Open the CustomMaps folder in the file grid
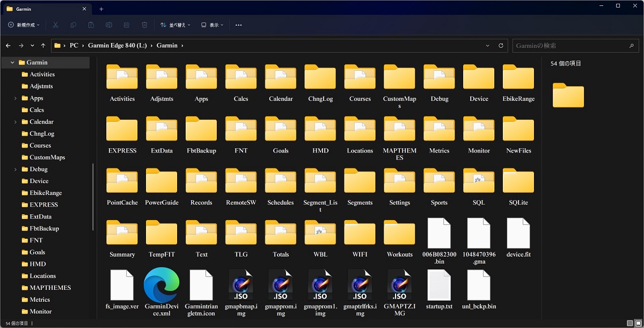The image size is (644, 328). (399, 77)
